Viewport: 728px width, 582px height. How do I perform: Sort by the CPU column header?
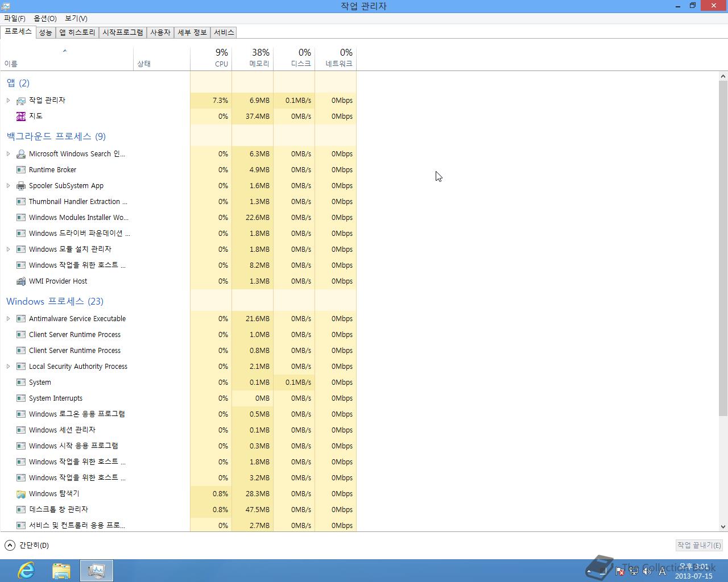(x=211, y=58)
